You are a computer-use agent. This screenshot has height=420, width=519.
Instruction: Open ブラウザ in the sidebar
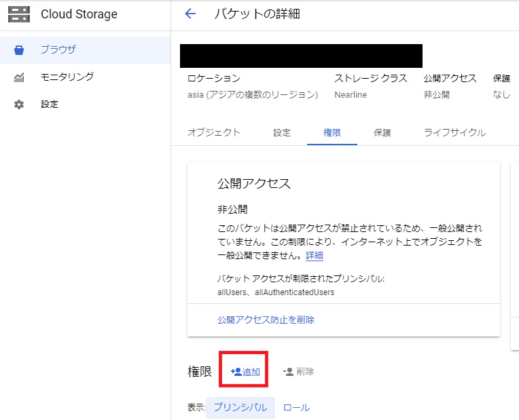pos(86,50)
